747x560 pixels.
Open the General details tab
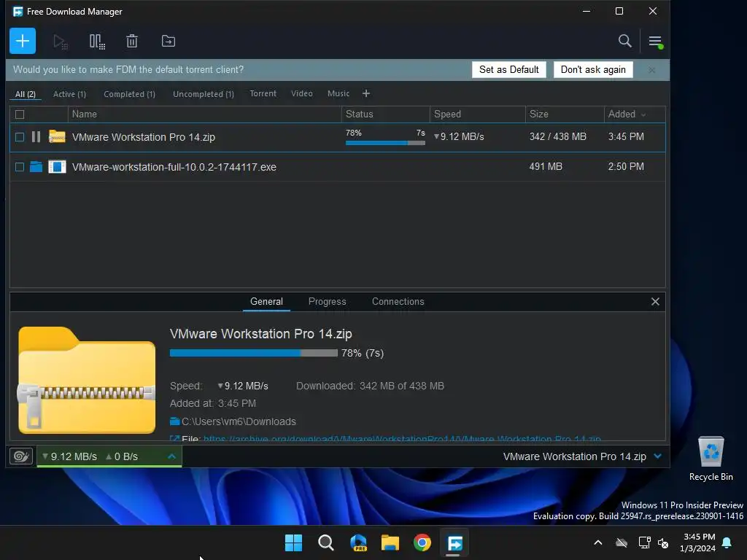coord(266,301)
